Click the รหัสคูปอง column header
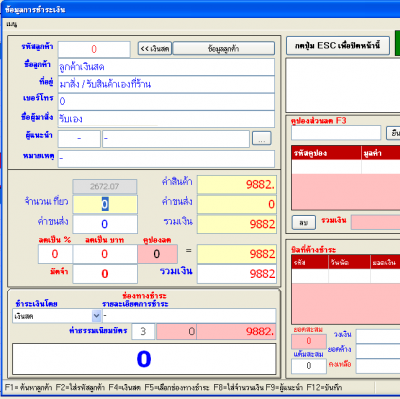Viewport: 400px width, 399px height. tap(326, 153)
